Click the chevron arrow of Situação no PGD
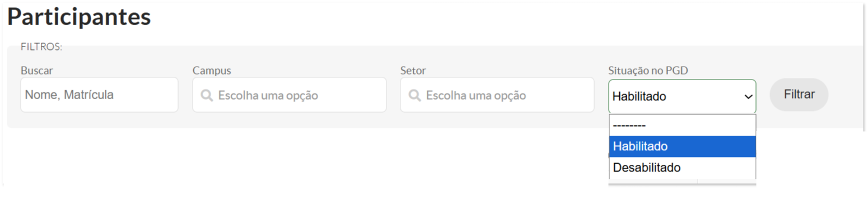 (748, 97)
